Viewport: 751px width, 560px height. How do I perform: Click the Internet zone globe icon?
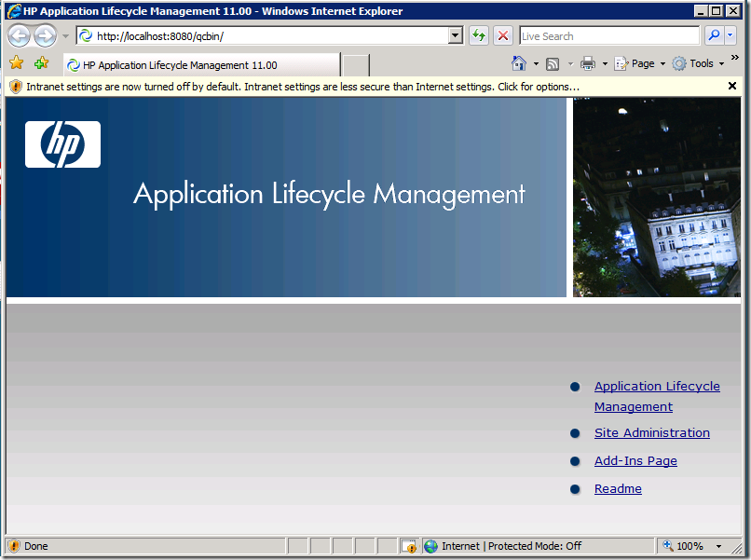[x=431, y=546]
